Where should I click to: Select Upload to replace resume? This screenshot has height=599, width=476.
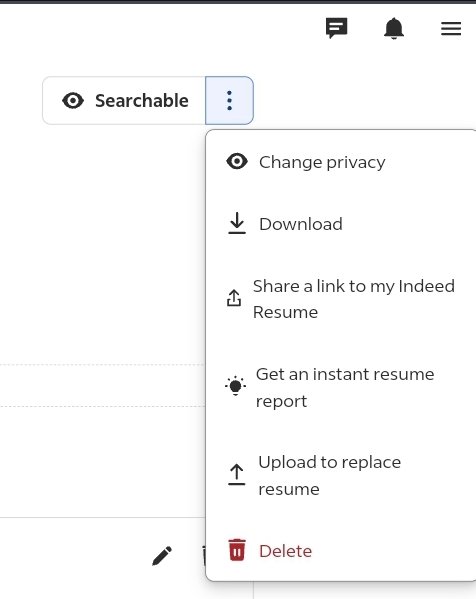pyautogui.click(x=340, y=475)
